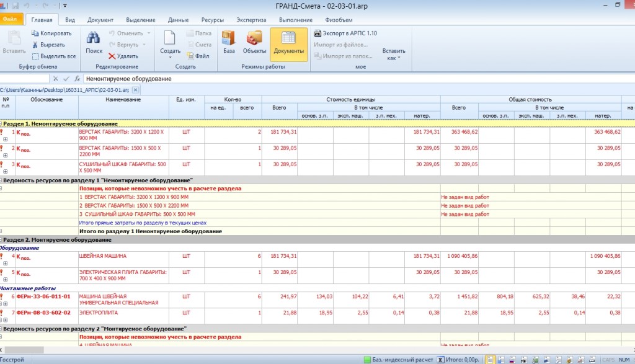Viewport: 635px width, 364px height.
Task: Click the База catalog icon
Action: [228, 38]
